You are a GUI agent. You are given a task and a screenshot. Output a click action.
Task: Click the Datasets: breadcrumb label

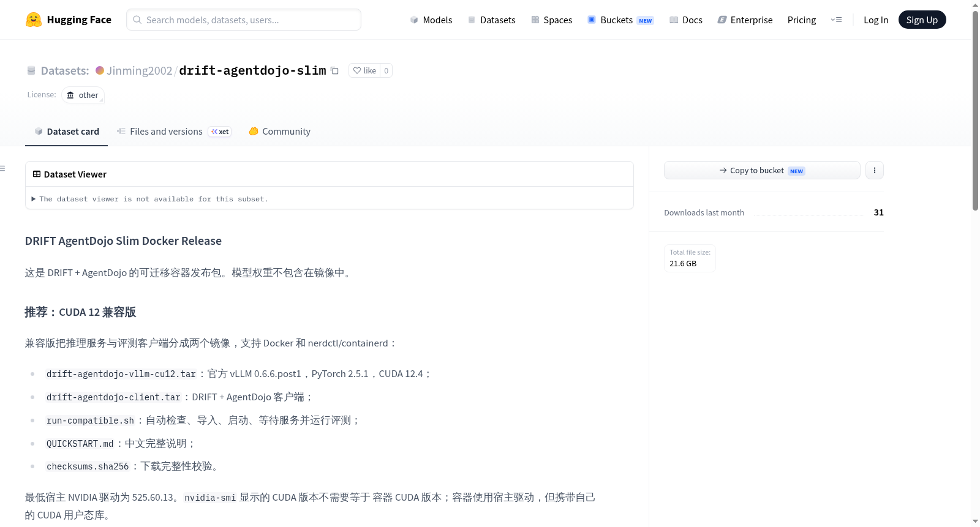pyautogui.click(x=65, y=70)
